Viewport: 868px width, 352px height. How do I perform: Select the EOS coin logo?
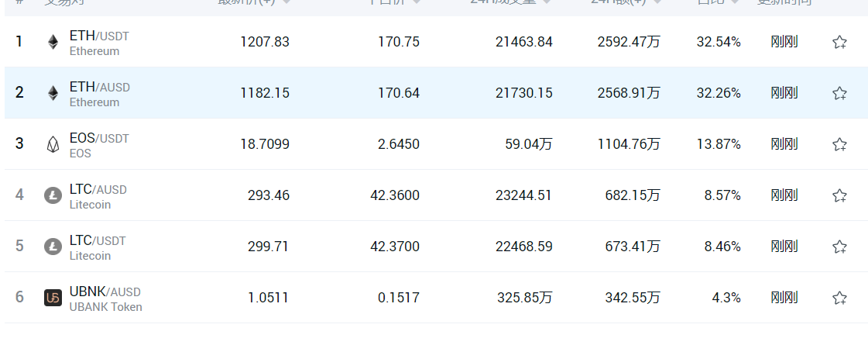click(53, 144)
